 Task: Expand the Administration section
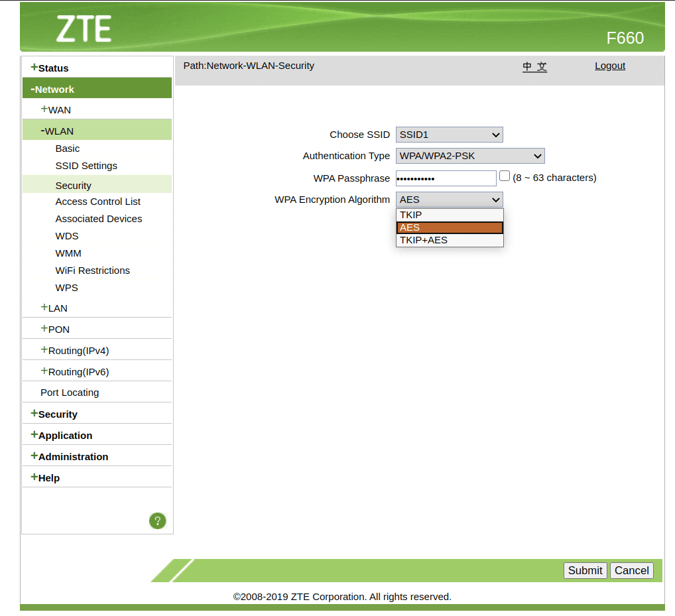pyautogui.click(x=70, y=456)
